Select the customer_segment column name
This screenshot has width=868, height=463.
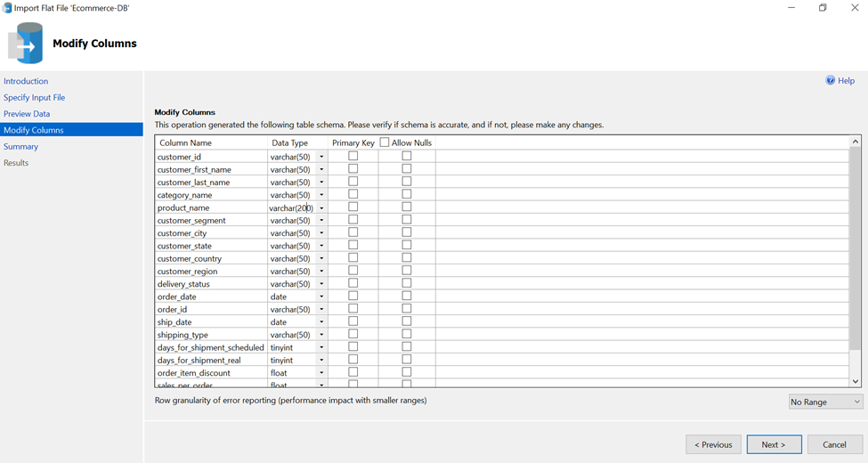[191, 221]
